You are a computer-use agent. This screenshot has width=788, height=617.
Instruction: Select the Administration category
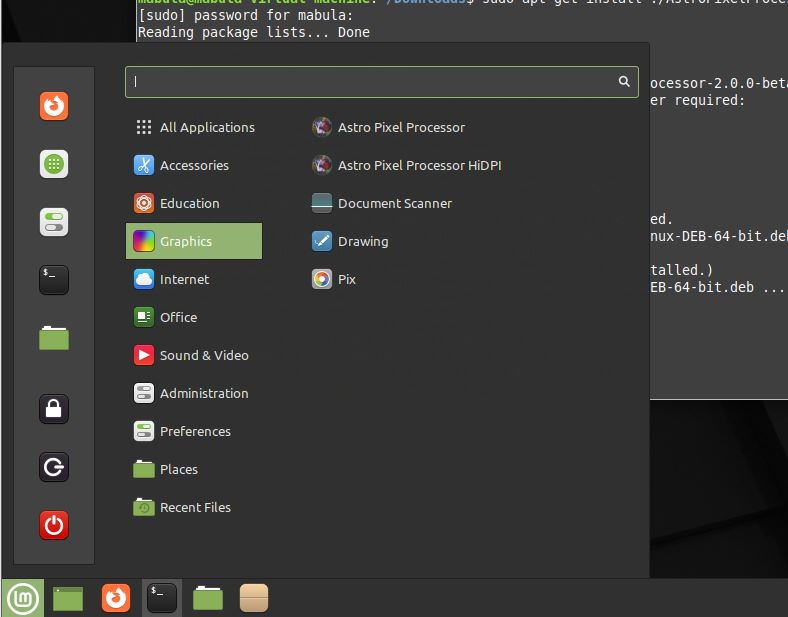(194, 393)
